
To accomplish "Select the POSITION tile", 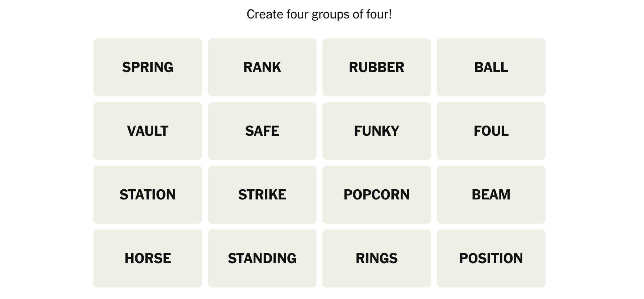I will 491,258.
